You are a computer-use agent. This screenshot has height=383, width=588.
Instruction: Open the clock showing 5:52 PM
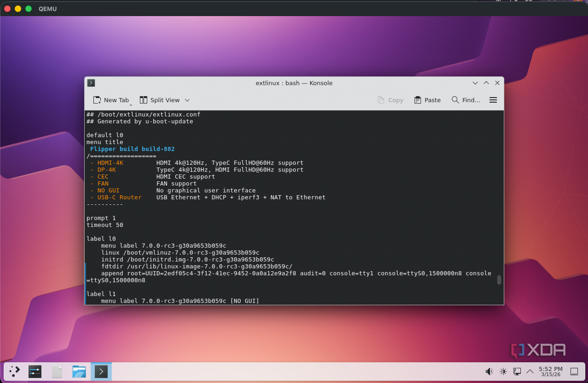point(550,371)
